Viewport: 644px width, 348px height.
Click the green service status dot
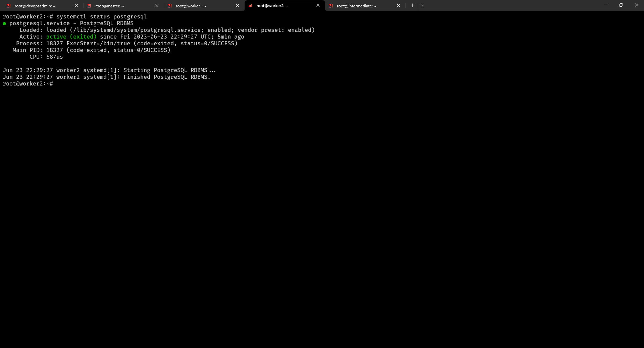[4, 23]
